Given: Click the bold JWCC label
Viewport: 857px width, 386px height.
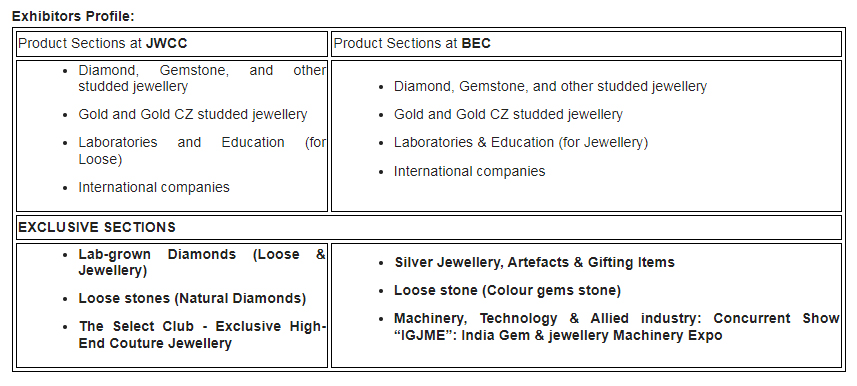Looking at the screenshot, I should (x=166, y=43).
